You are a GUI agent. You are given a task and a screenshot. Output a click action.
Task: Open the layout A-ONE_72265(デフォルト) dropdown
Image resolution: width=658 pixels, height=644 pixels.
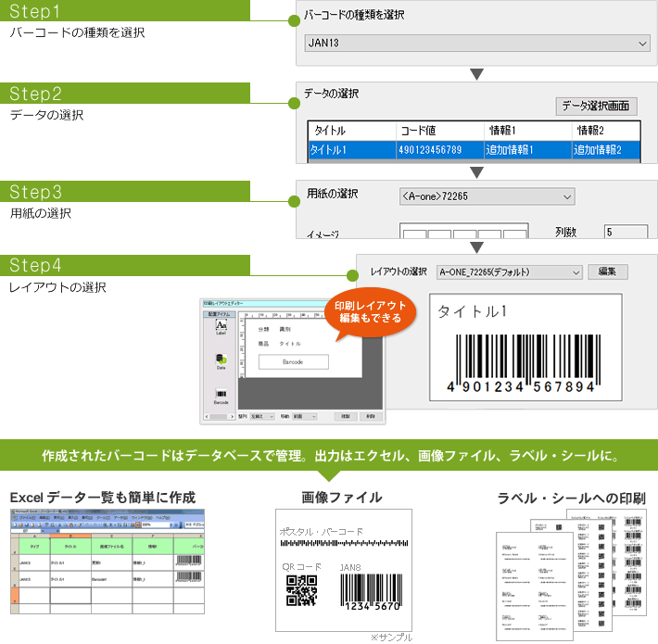click(509, 271)
